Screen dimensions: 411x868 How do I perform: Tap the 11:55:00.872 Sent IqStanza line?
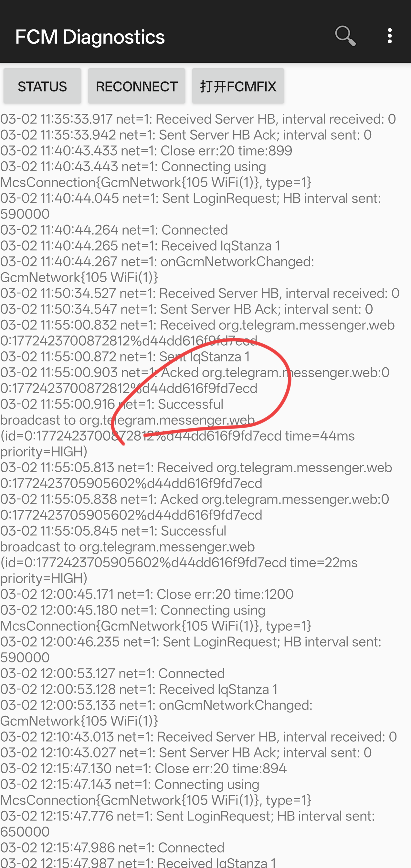125,357
